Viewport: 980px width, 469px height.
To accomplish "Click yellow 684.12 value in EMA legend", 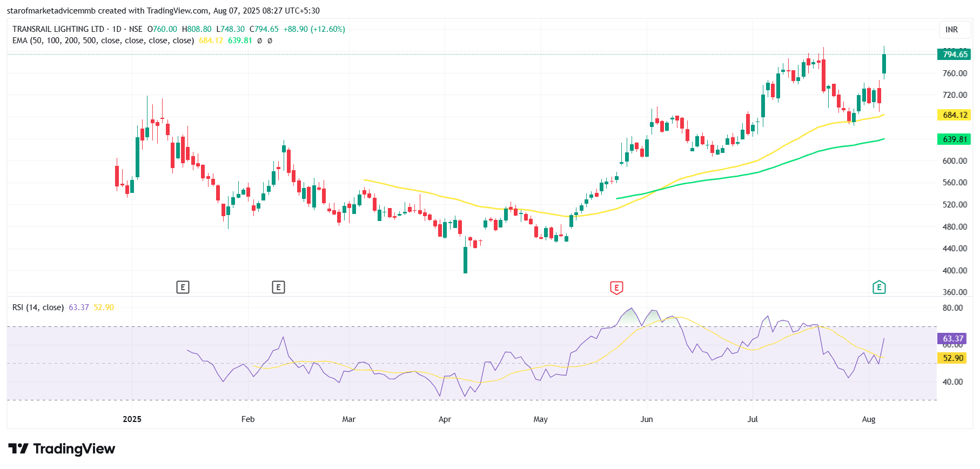I will 211,41.
